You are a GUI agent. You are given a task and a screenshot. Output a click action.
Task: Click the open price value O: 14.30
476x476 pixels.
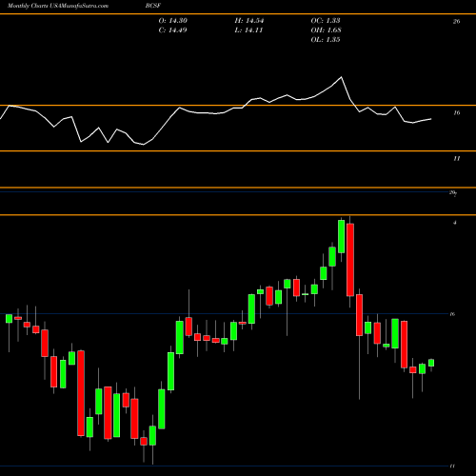click(173, 21)
